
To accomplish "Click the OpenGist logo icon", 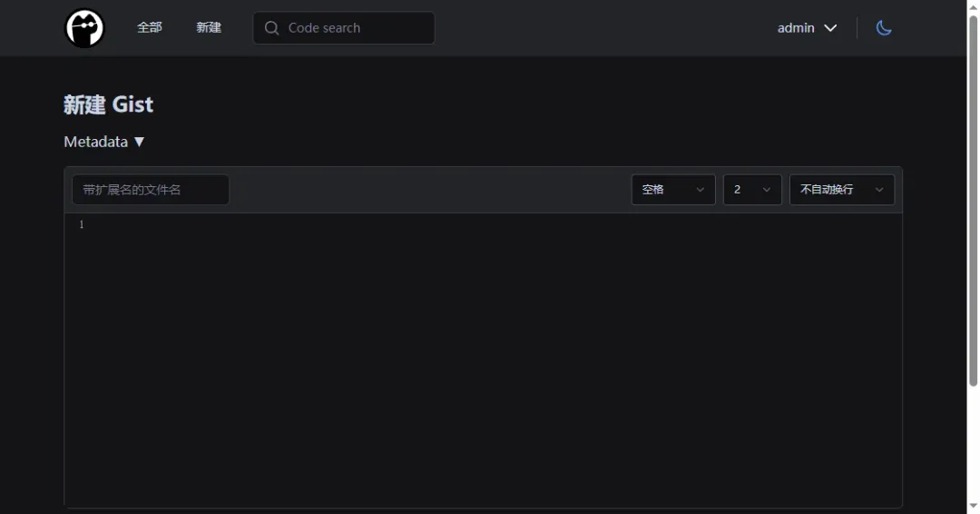I will (84, 28).
